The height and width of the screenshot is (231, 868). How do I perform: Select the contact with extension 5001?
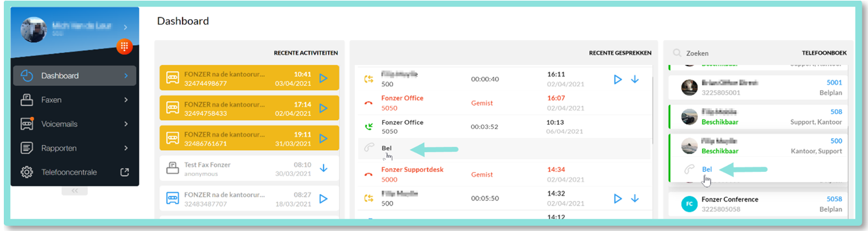pyautogui.click(x=758, y=87)
